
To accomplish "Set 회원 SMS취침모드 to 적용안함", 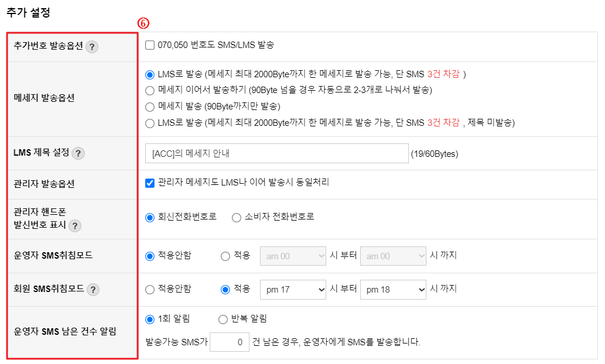I will (150, 290).
